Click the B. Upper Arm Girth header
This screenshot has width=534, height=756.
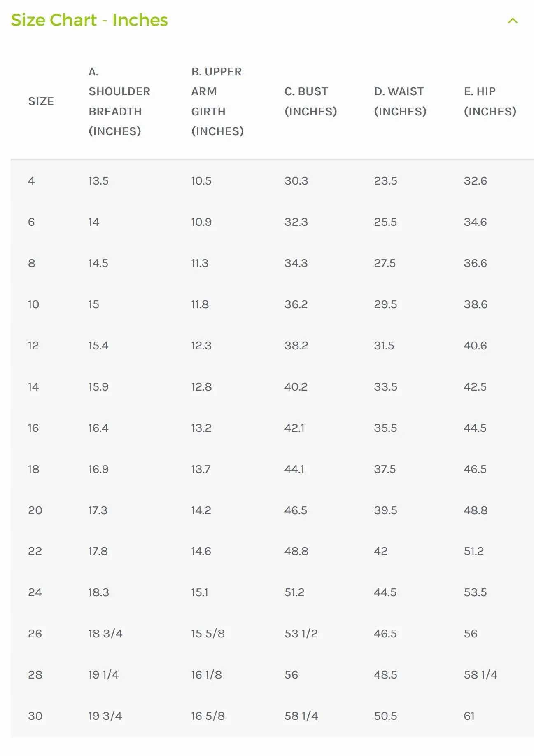click(x=217, y=101)
